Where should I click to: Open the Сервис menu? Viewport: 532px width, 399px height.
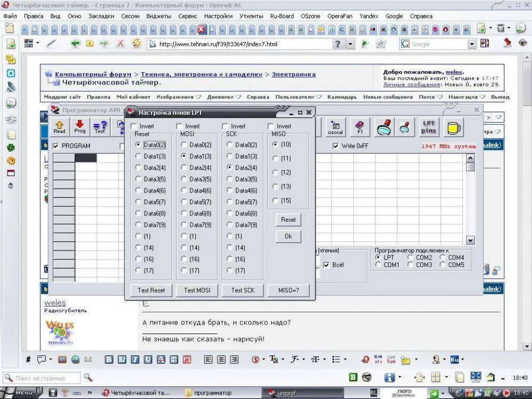(187, 16)
